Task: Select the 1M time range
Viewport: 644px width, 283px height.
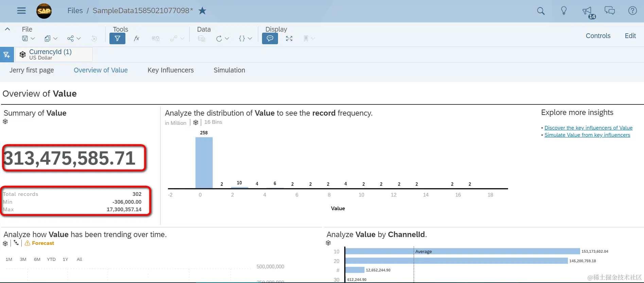Action: click(x=9, y=259)
